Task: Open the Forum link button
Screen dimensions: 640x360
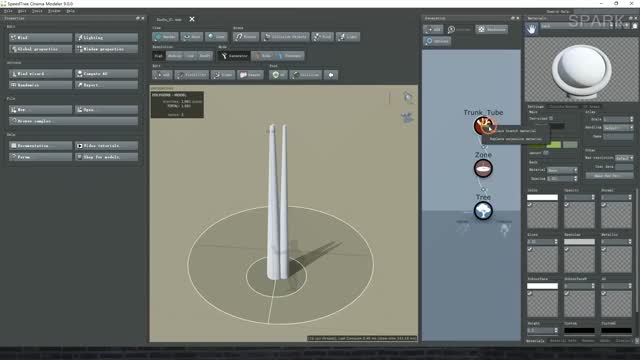Action: (x=40, y=157)
